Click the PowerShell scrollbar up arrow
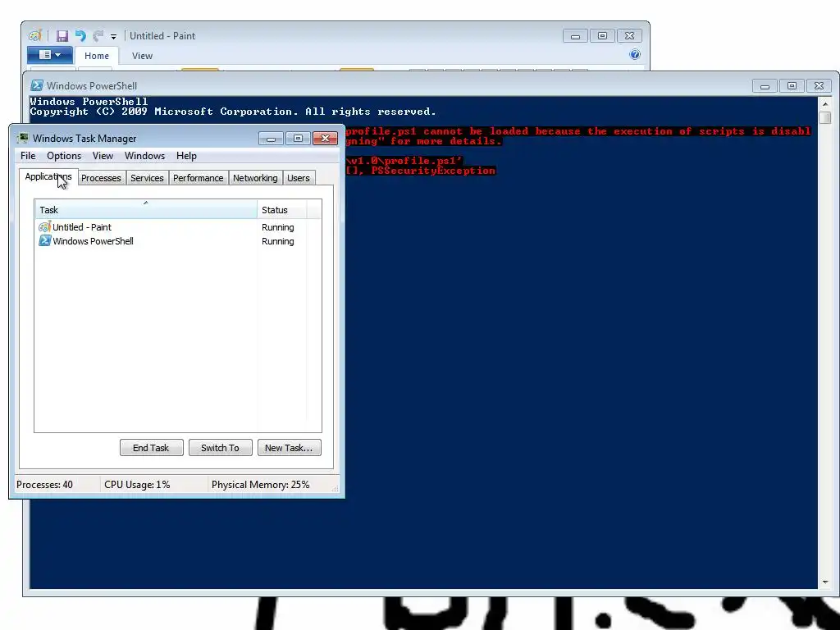This screenshot has width=840, height=630. 825,104
